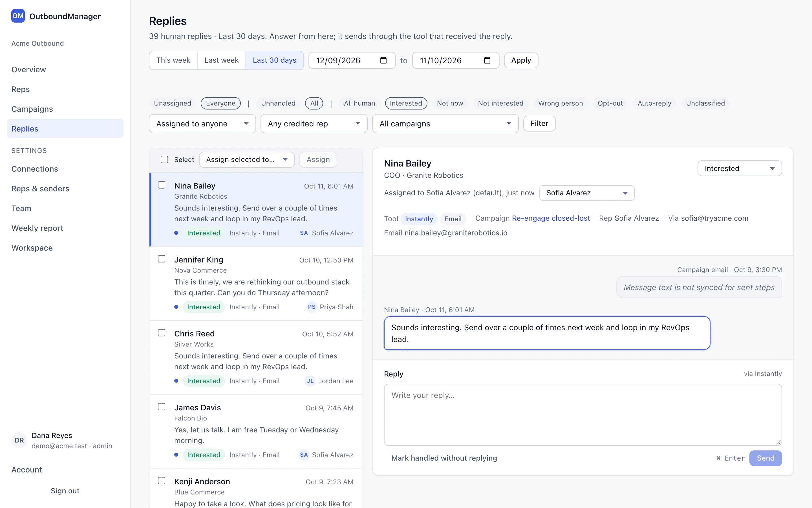The width and height of the screenshot is (812, 508).
Task: Check the Chris Reed reply checkbox
Action: [x=162, y=333]
